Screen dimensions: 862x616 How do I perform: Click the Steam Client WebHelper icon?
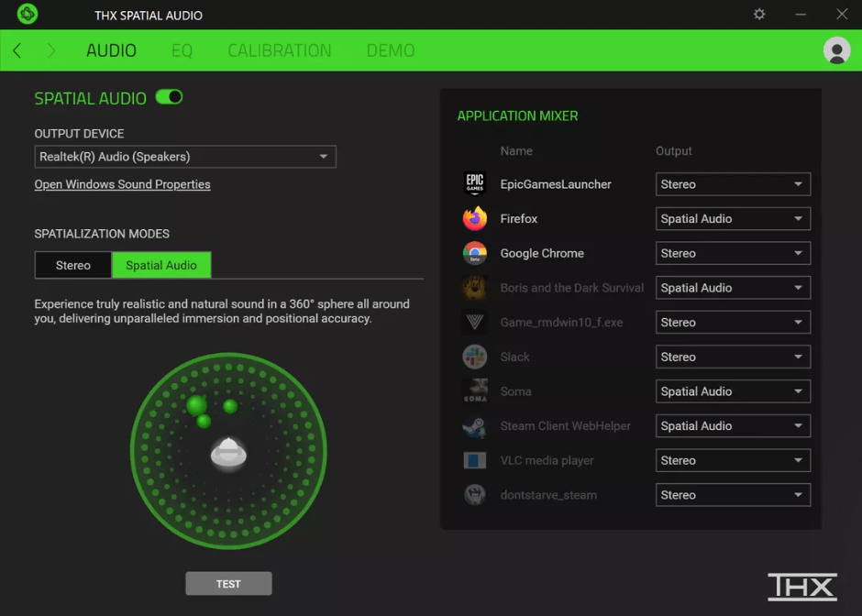pyautogui.click(x=474, y=426)
